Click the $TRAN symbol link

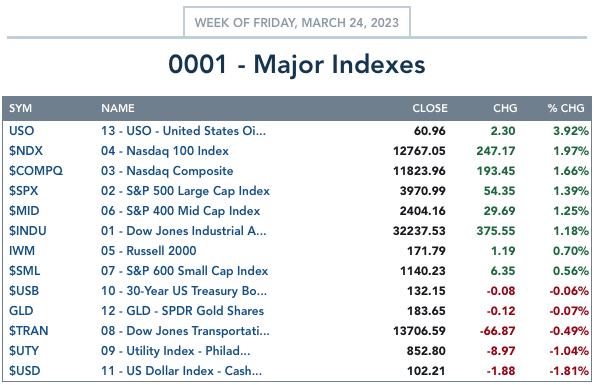29,331
